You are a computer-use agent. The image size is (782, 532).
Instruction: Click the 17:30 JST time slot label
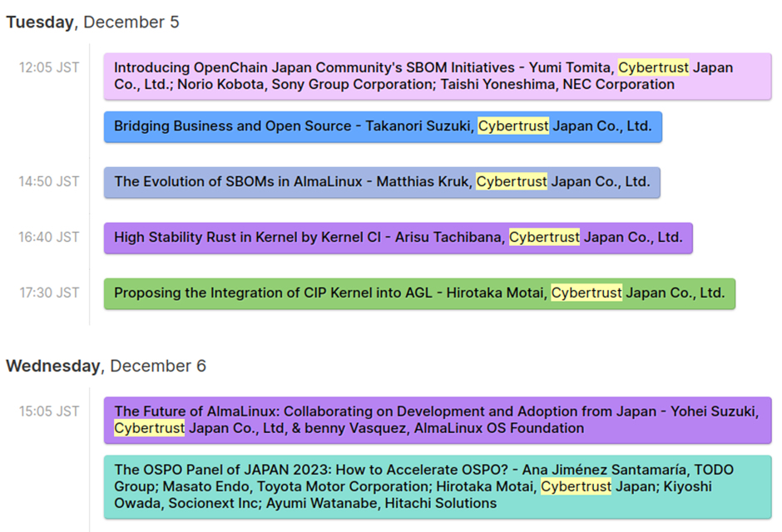click(x=49, y=293)
